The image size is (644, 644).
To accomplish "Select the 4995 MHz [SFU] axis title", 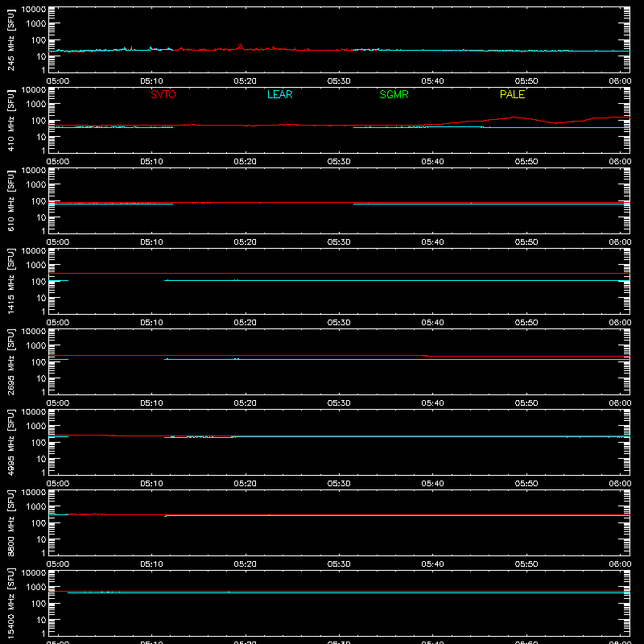I will pos(10,442).
